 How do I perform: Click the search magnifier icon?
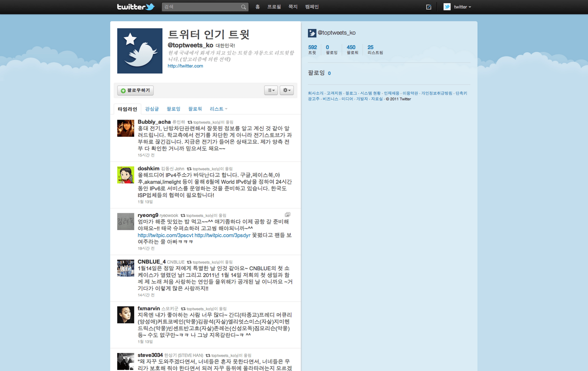pyautogui.click(x=243, y=7)
